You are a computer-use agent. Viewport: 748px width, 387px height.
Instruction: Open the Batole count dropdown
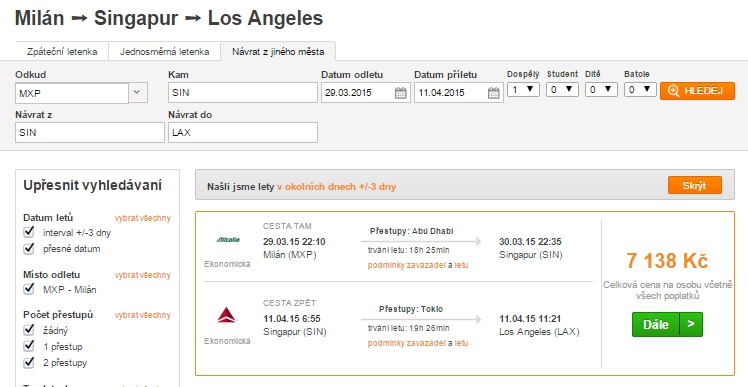click(x=641, y=89)
